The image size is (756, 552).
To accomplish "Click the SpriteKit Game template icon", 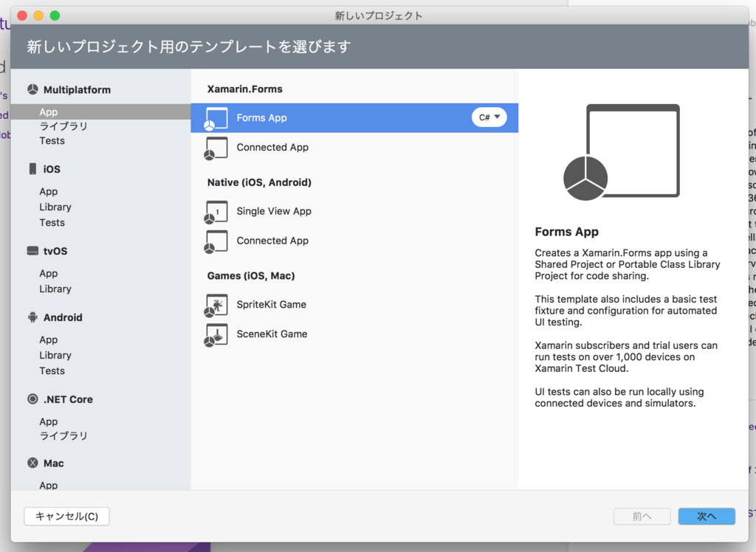I will tap(216, 306).
